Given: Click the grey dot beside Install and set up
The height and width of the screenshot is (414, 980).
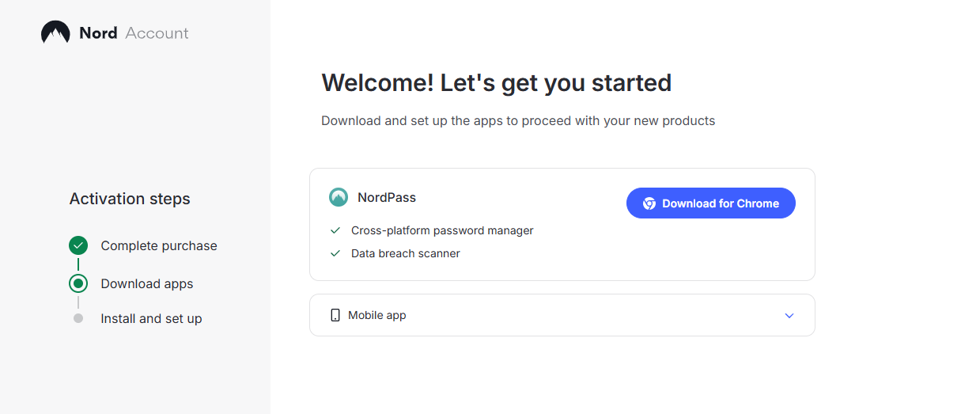Looking at the screenshot, I should (x=78, y=318).
